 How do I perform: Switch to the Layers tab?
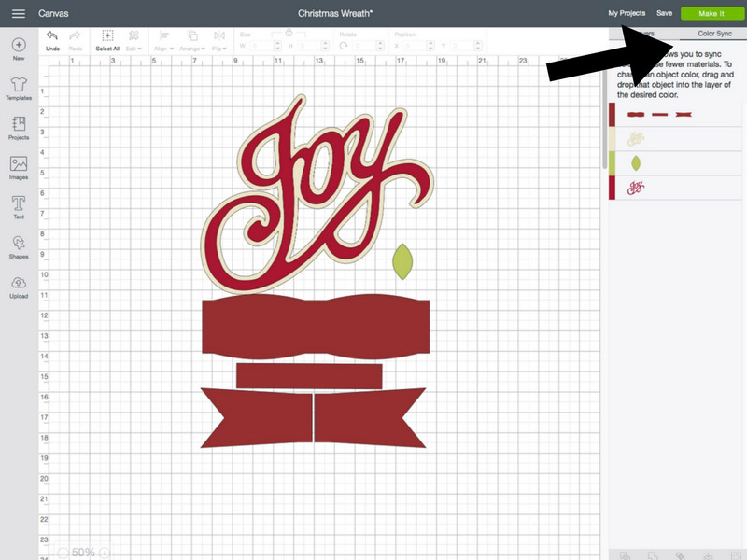tap(644, 34)
